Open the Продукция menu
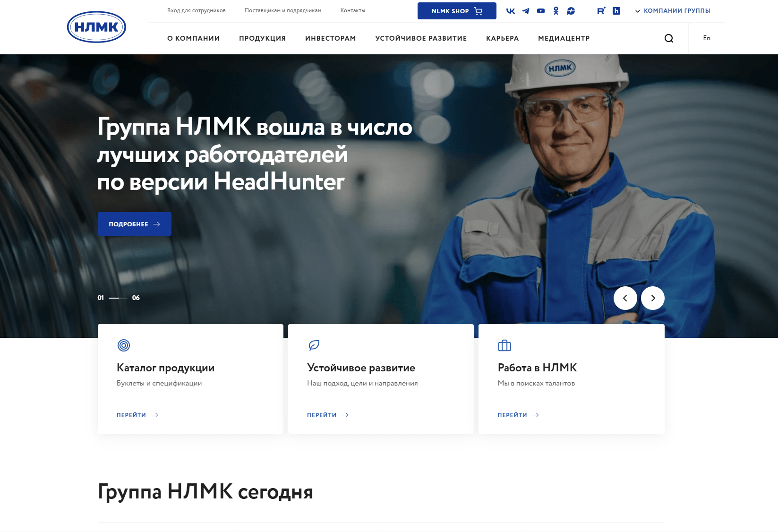The width and height of the screenshot is (778, 532). (263, 38)
